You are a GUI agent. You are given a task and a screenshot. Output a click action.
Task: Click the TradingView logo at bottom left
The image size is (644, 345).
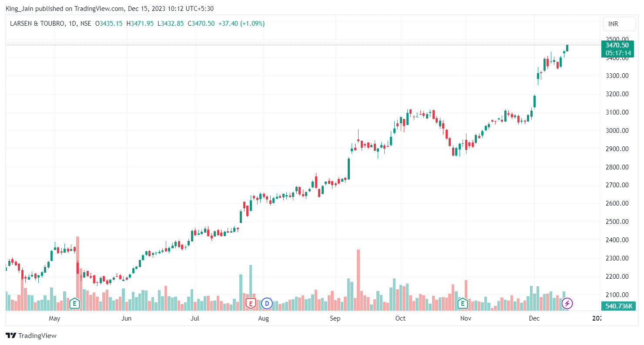coord(31,336)
